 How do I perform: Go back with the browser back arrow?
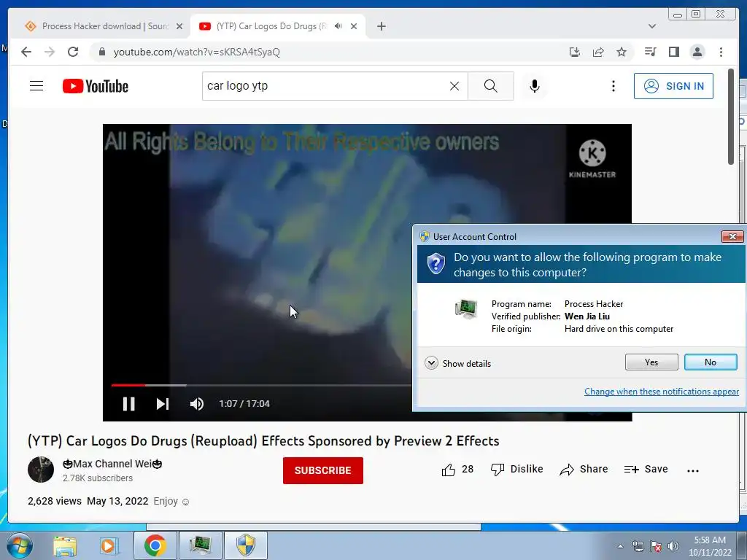[x=26, y=52]
